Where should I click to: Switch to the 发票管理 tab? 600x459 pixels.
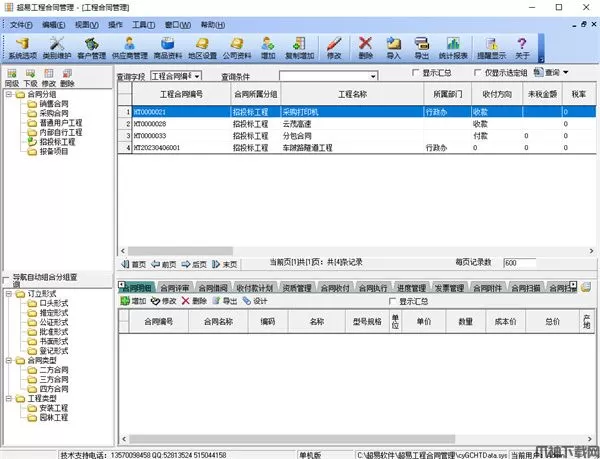pos(449,288)
